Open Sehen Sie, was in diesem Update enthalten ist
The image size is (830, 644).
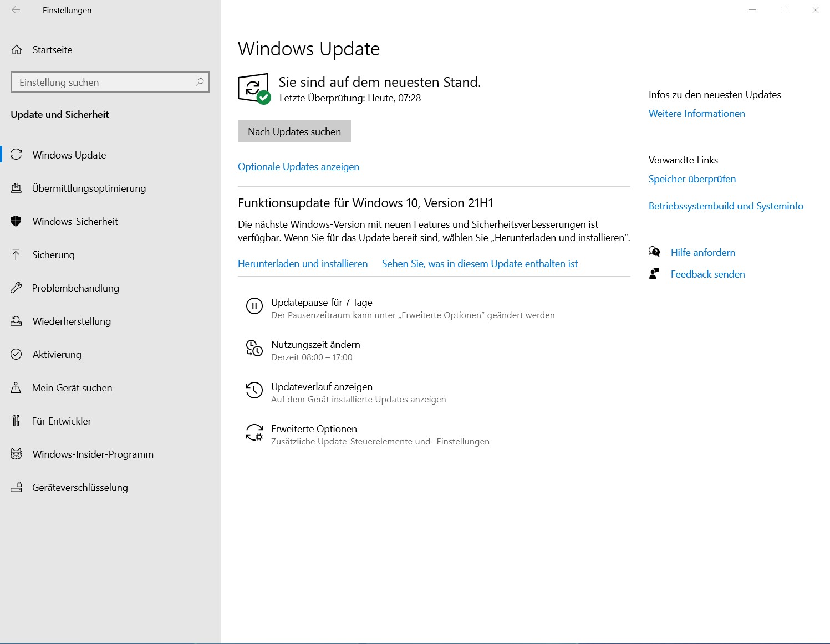tap(480, 264)
